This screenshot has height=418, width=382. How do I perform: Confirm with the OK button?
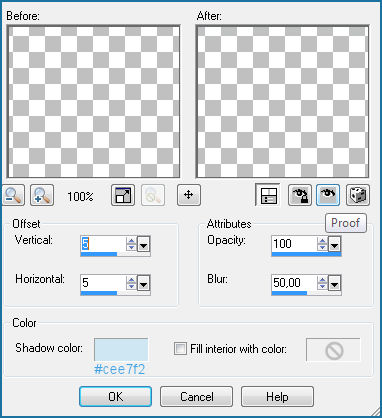tap(115, 397)
